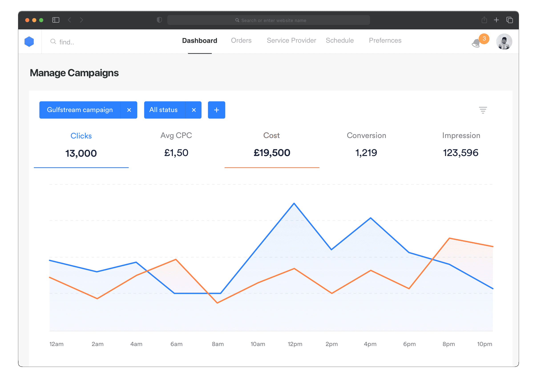
Task: Click the privacy shield icon
Action: [159, 20]
